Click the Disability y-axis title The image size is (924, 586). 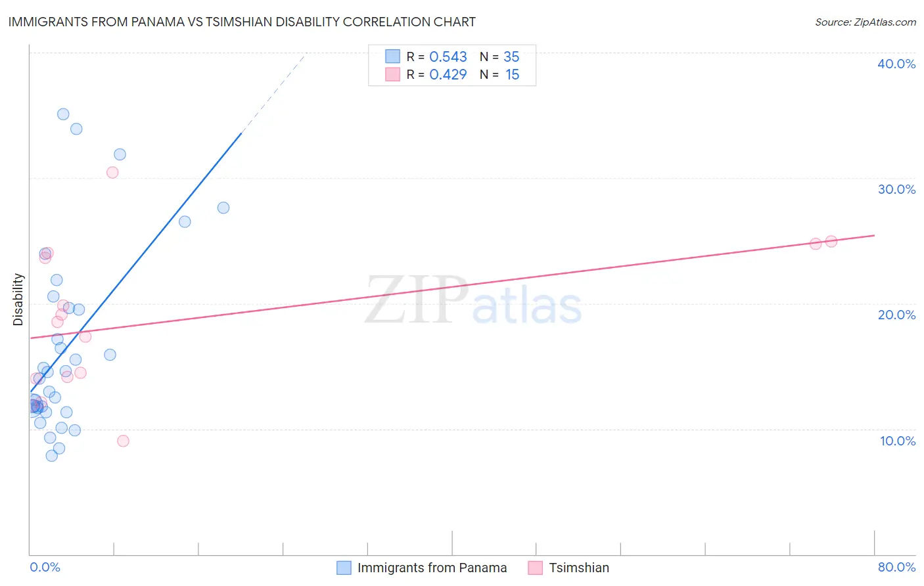coord(18,300)
